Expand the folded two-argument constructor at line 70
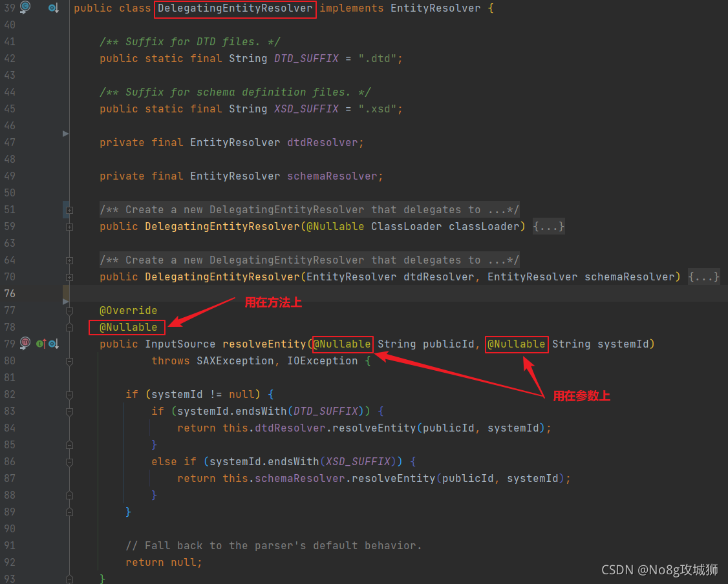728x584 pixels. click(x=69, y=277)
